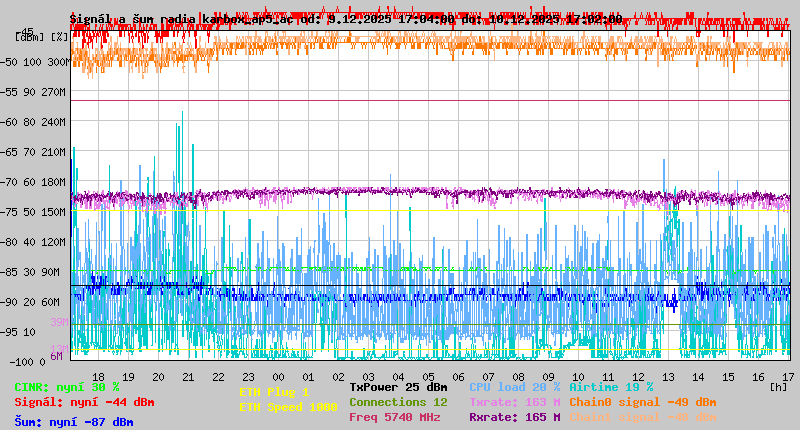The height and width of the screenshot is (430, 800).
Task: Click hour '01' on the time axis
Action: click(x=308, y=377)
